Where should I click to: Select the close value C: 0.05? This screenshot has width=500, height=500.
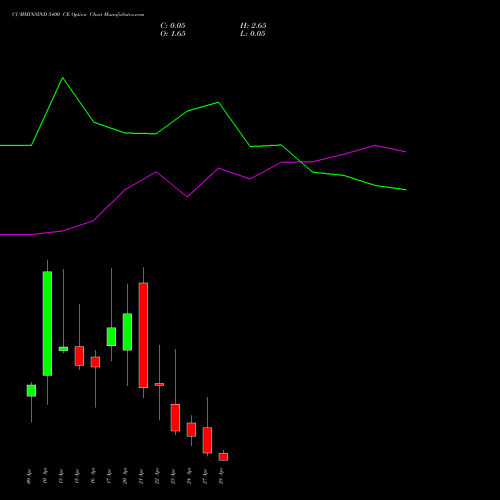tap(173, 26)
